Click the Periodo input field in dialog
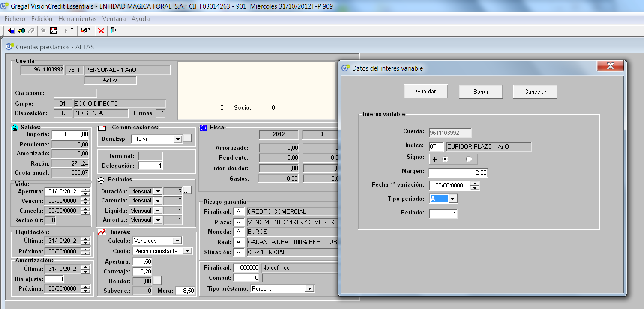 [x=443, y=214]
